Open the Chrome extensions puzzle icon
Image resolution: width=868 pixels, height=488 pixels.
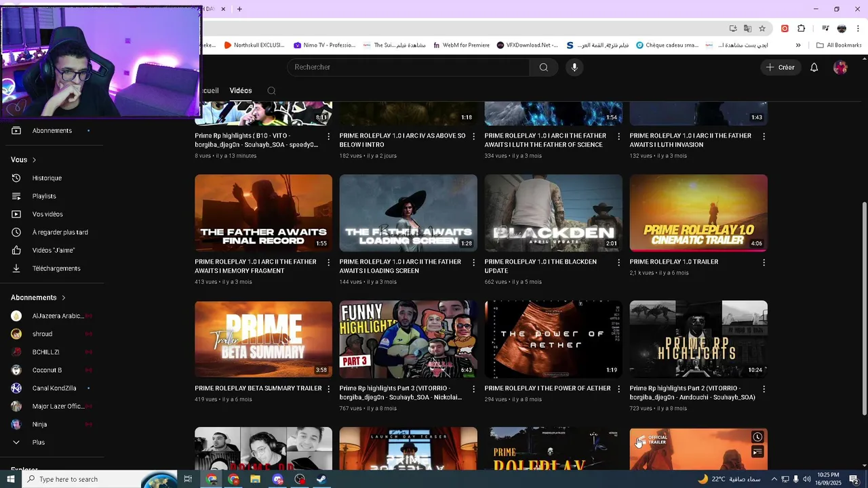801,28
